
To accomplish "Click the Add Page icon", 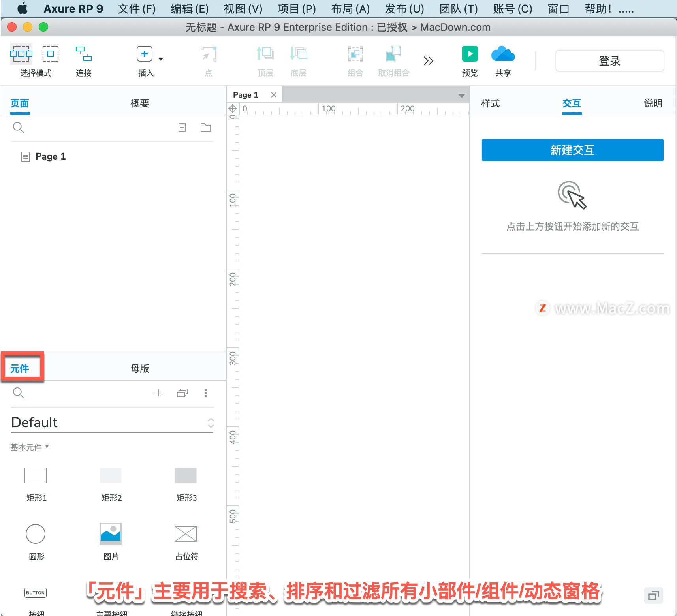I will 182,128.
